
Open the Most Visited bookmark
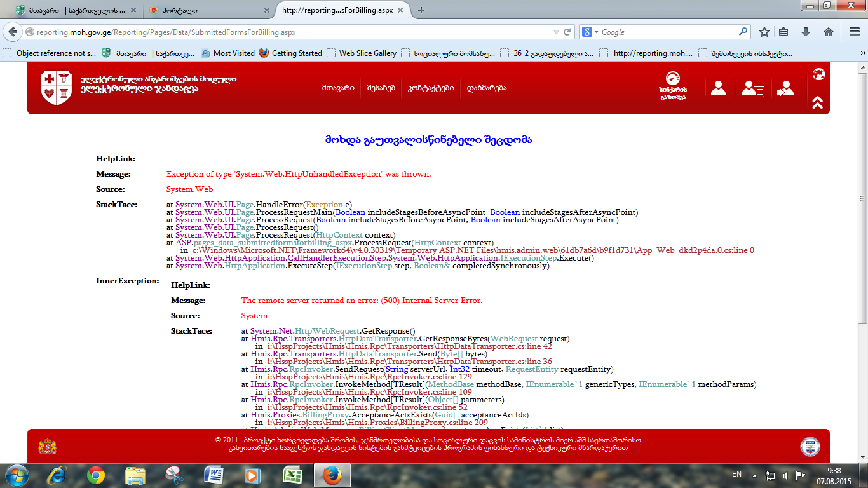[227, 53]
